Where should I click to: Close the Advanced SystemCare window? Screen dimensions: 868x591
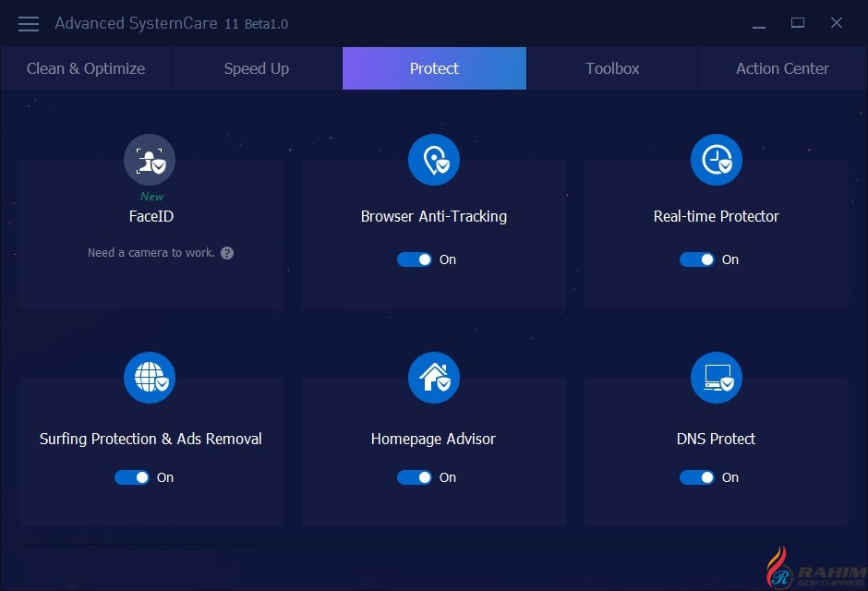(x=837, y=23)
